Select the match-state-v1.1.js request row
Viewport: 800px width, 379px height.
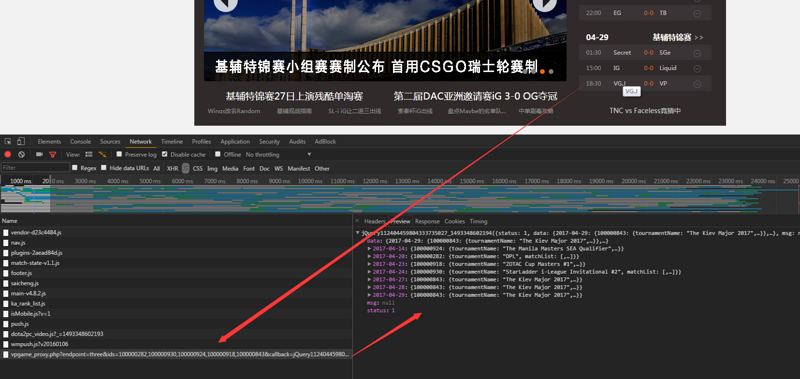click(176, 263)
